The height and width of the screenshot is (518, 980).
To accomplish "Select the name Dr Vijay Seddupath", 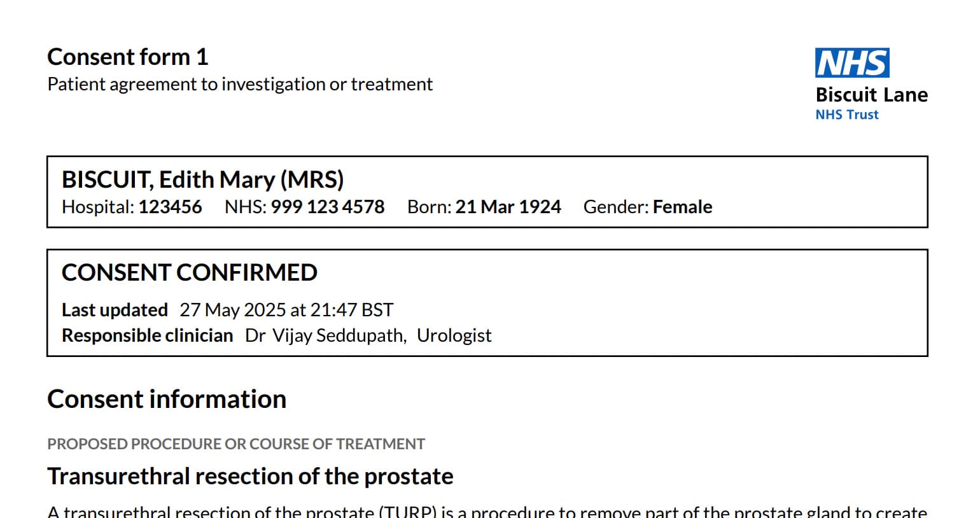I will tap(325, 335).
